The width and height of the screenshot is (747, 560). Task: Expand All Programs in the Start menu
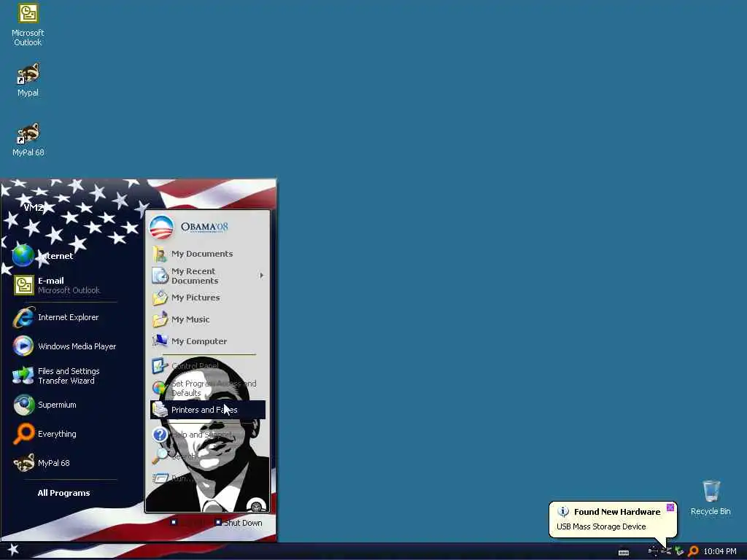pos(64,493)
